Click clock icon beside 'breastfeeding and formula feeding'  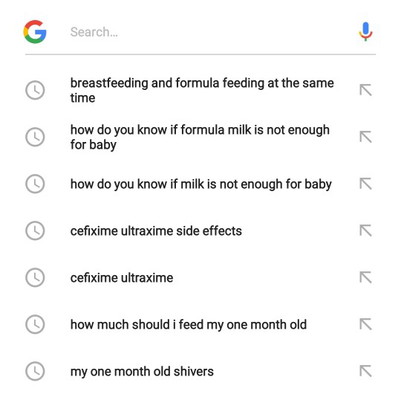(x=35, y=90)
